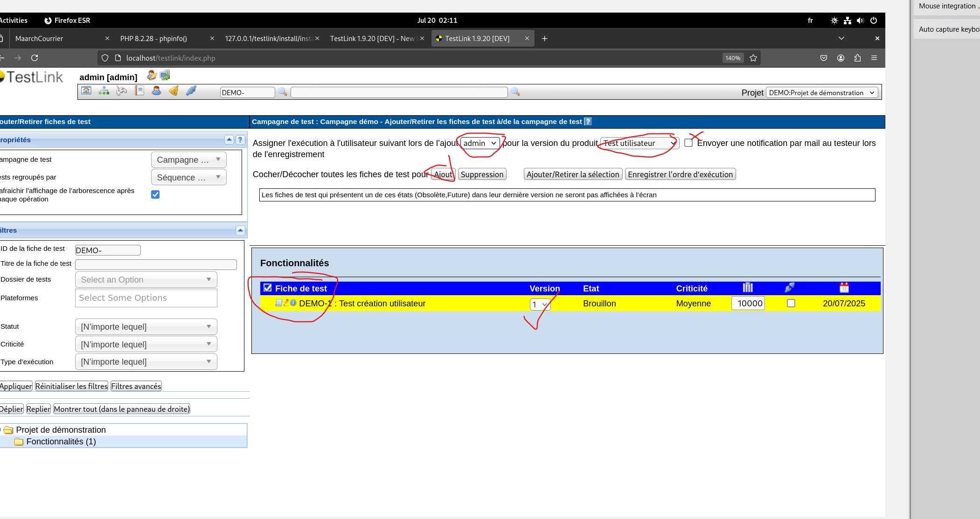The image size is (980, 519).
Task: Open the notebook reports icon
Action: [139, 91]
